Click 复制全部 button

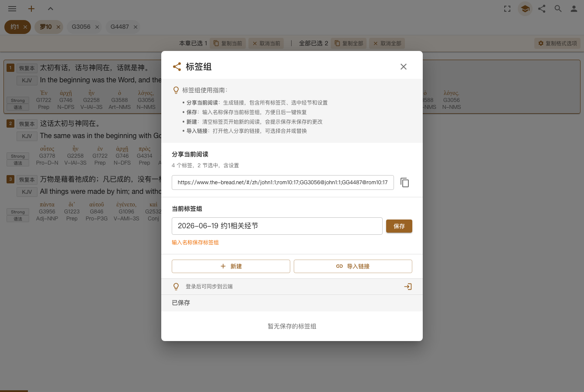click(x=349, y=44)
